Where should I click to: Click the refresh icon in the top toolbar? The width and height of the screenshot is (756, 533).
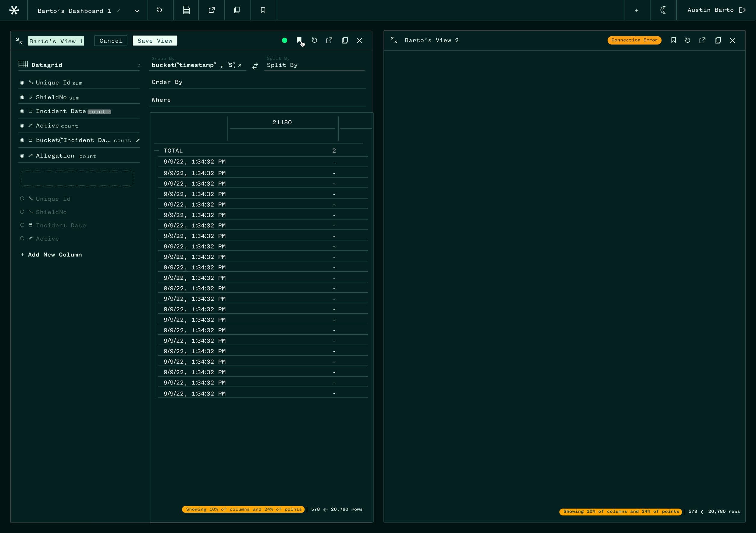pyautogui.click(x=160, y=10)
